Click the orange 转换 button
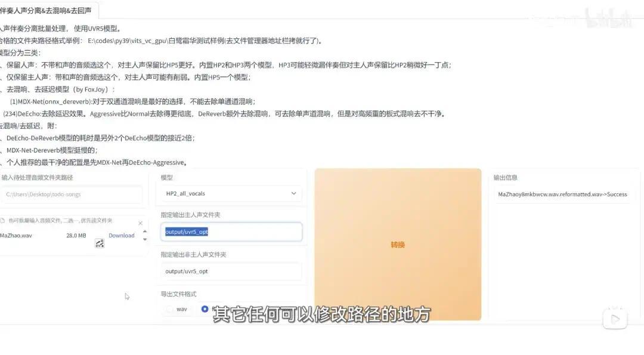This screenshot has width=644, height=355. coord(398,245)
